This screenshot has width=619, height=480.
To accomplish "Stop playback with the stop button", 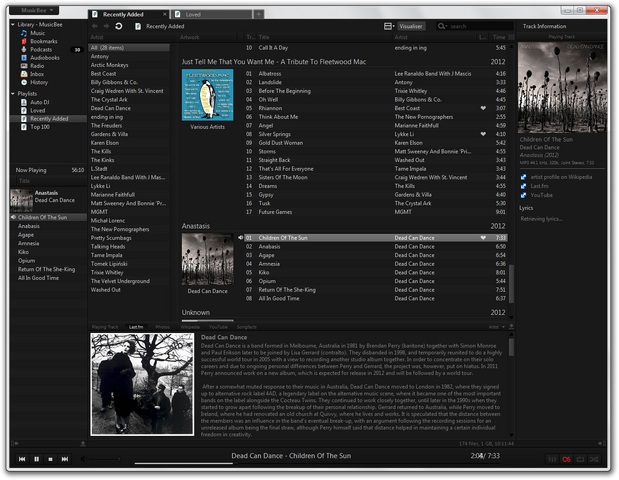I will tap(51, 459).
